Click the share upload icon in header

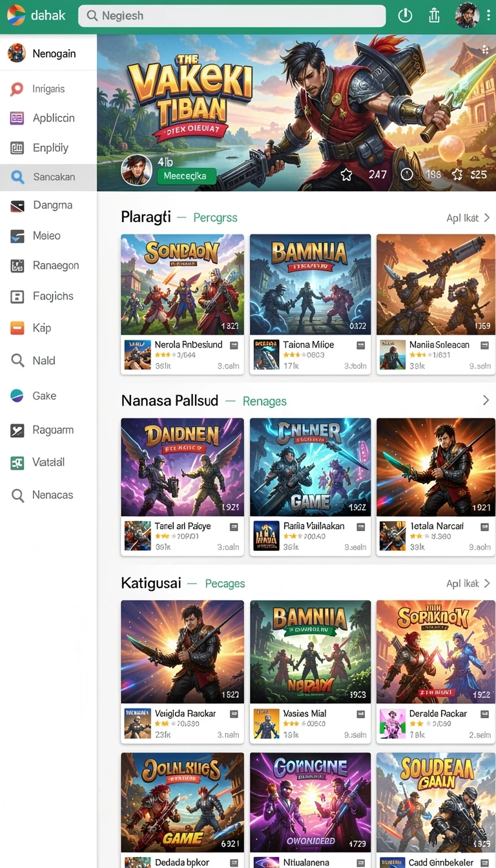434,15
